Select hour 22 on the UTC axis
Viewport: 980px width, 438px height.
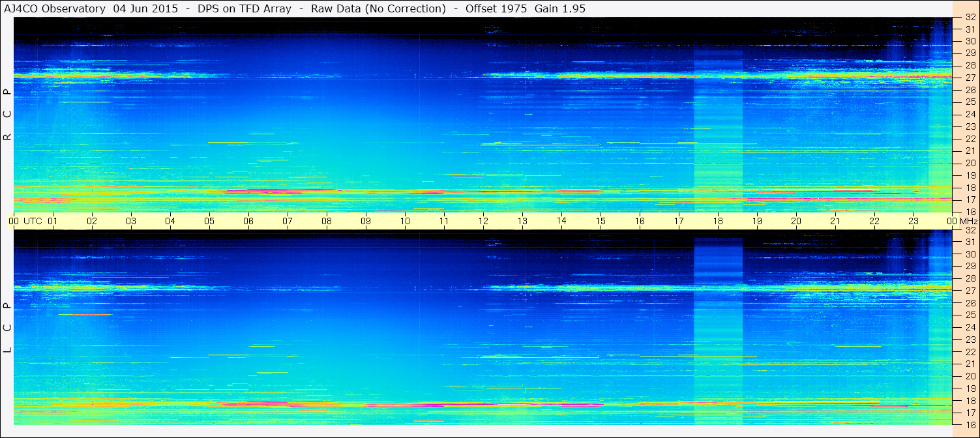(874, 221)
